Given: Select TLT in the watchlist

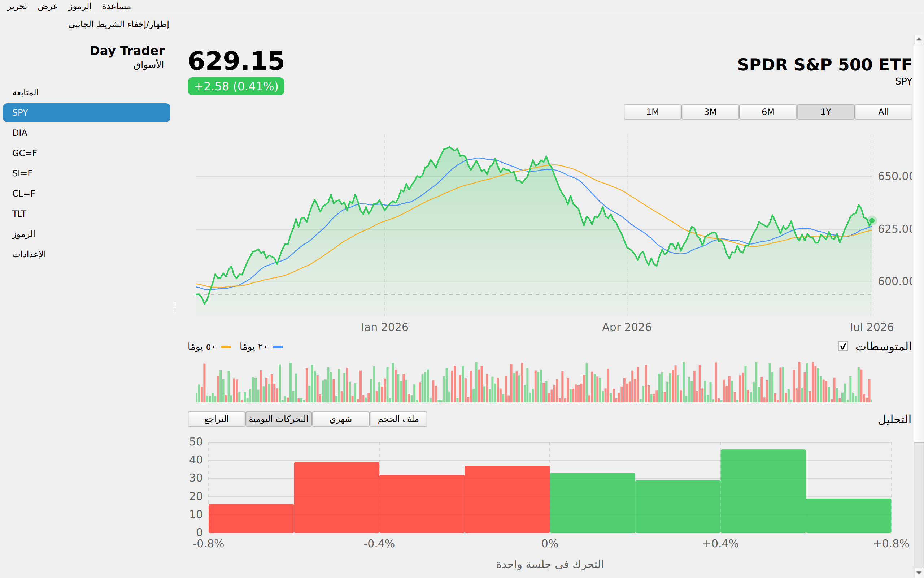Looking at the screenshot, I should (x=87, y=214).
